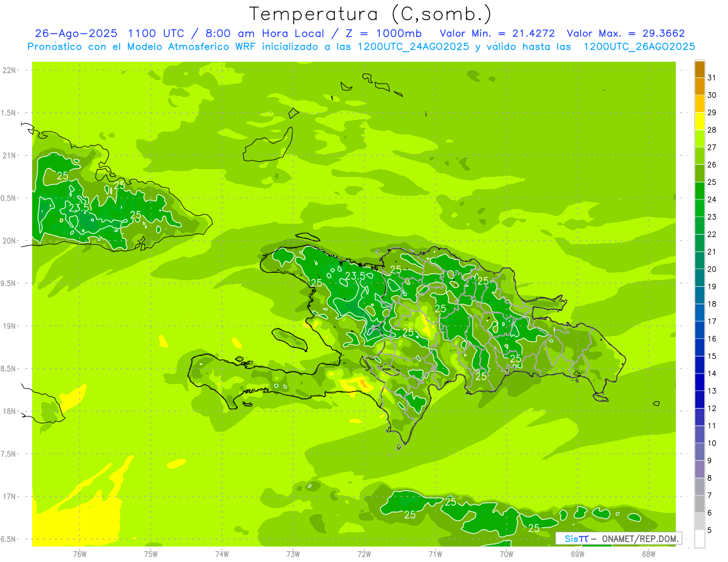This screenshot has width=728, height=562.
Task: Click the legend value 18
Action: coord(712,304)
